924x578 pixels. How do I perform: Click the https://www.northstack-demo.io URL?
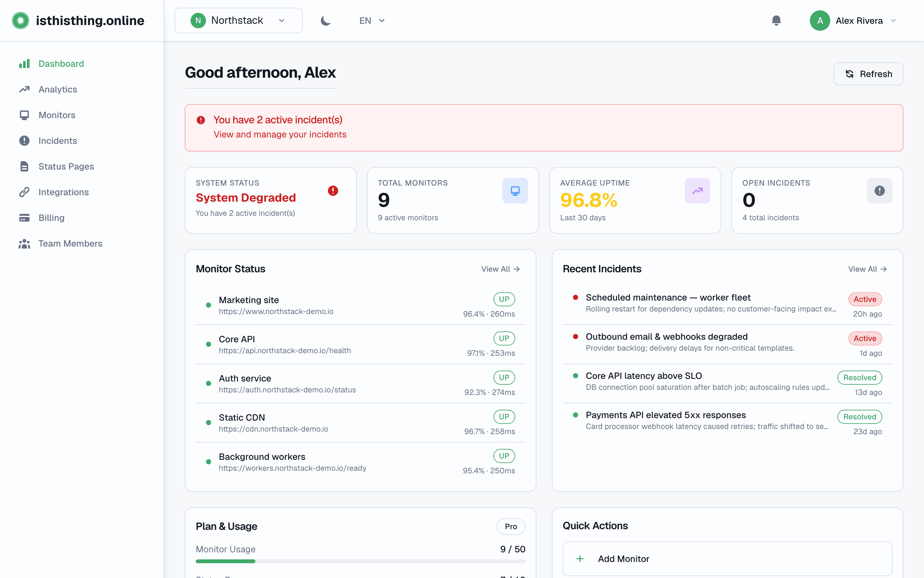coord(276,311)
